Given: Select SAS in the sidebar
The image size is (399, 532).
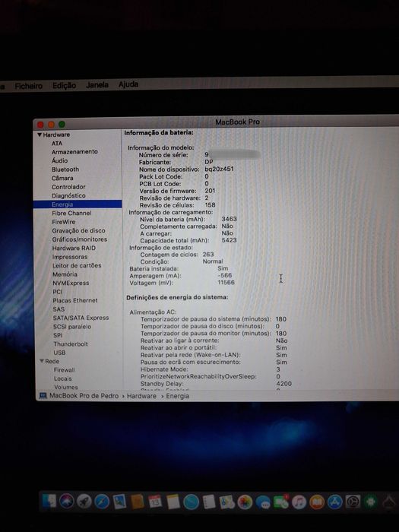Looking at the screenshot, I should coord(59,309).
